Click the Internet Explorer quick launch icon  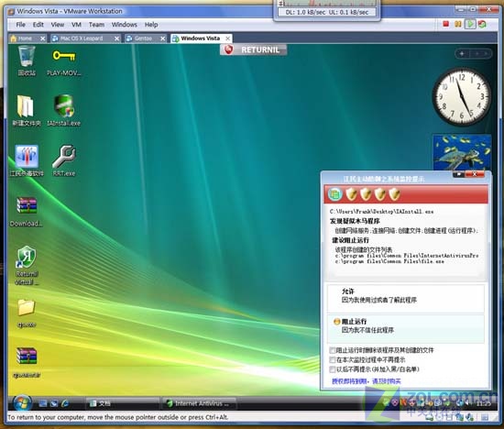pyautogui.click(x=65, y=403)
